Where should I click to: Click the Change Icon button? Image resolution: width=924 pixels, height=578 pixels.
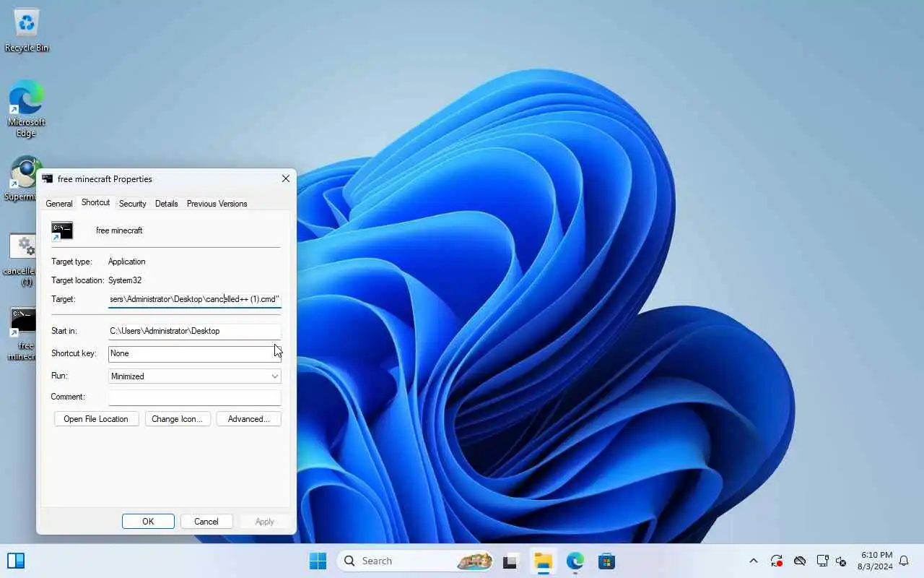coord(178,419)
